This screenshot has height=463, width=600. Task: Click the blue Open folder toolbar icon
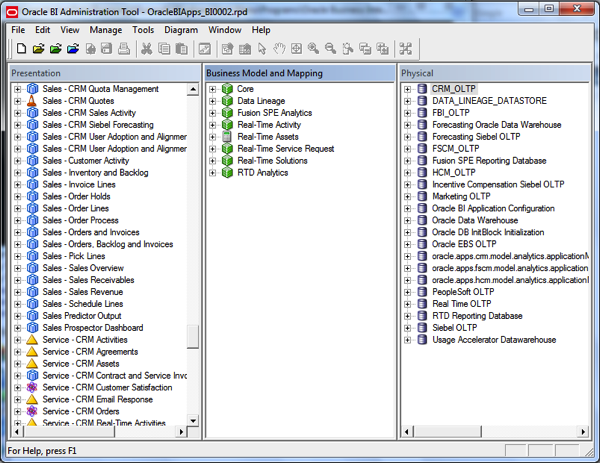[x=73, y=49]
